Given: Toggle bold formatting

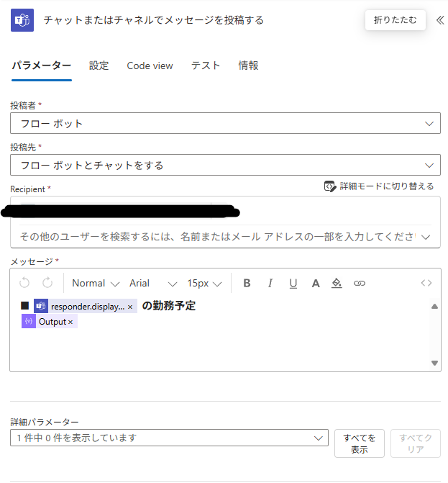Looking at the screenshot, I should point(247,283).
